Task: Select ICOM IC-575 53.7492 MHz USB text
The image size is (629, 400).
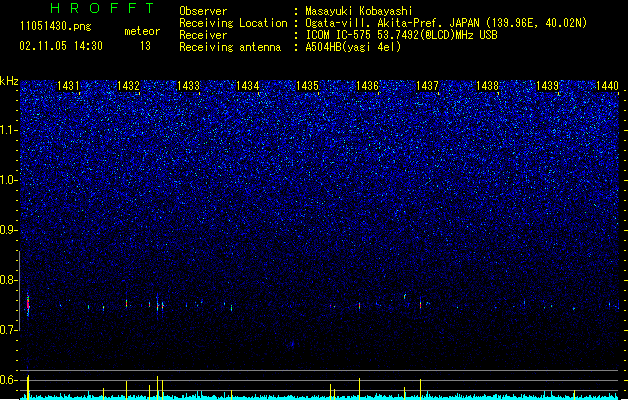Action: click(x=402, y=35)
